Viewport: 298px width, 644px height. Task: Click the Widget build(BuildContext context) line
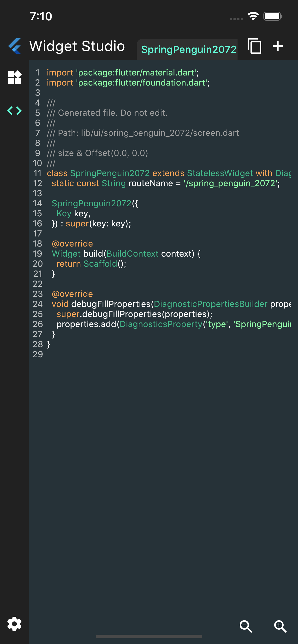click(126, 253)
